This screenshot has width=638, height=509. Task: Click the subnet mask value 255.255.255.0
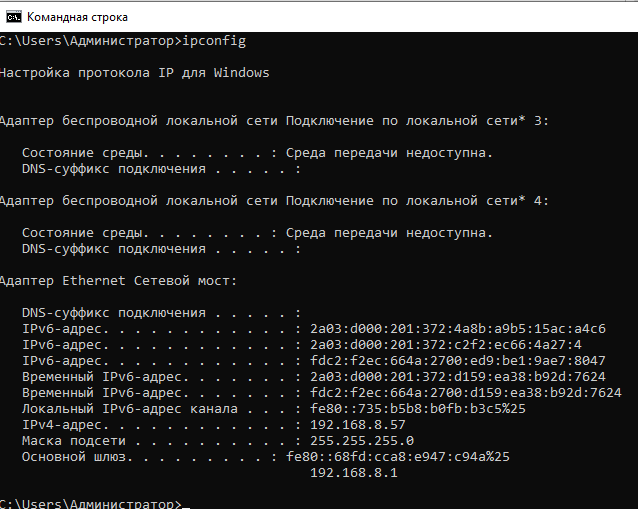point(362,441)
